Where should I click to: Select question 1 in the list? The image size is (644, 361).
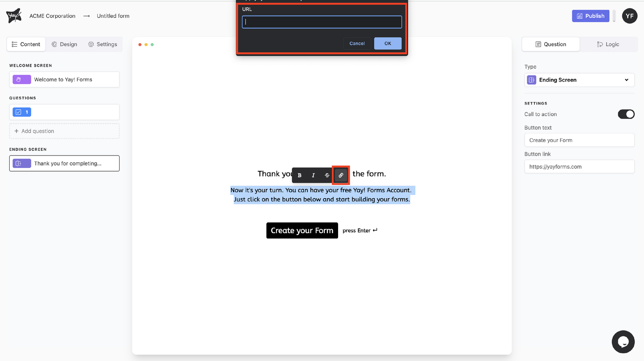64,112
